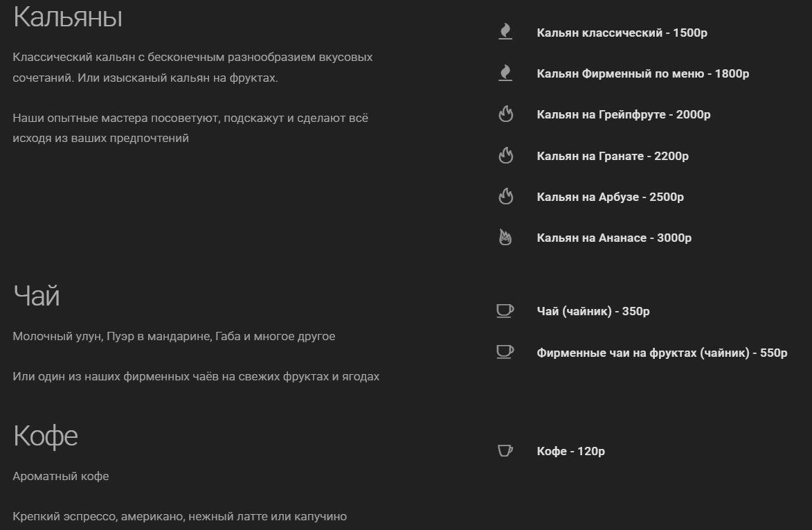The height and width of the screenshot is (530, 812).
Task: Choose Кальян на Грейпфруте - 2000р entry
Action: pyautogui.click(x=624, y=114)
